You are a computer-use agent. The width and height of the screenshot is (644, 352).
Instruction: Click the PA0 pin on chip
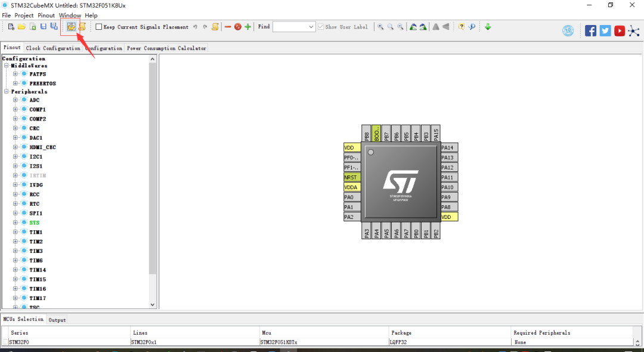pyautogui.click(x=352, y=197)
